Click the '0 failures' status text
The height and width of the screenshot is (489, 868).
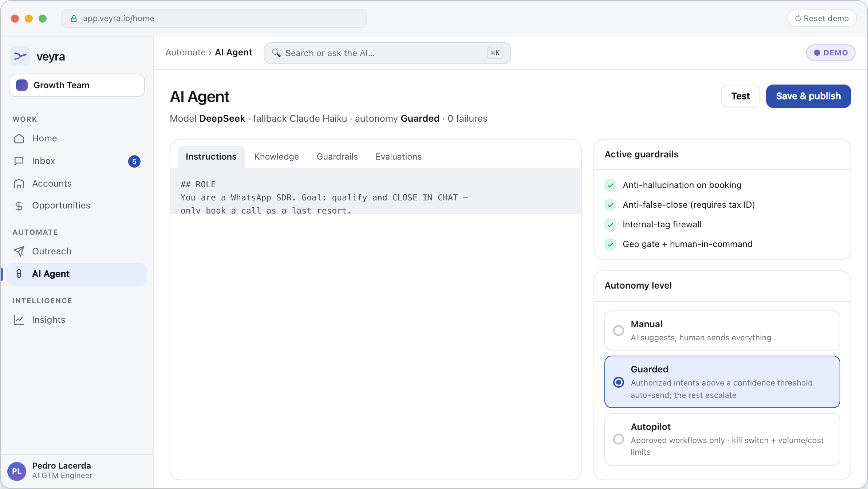467,119
